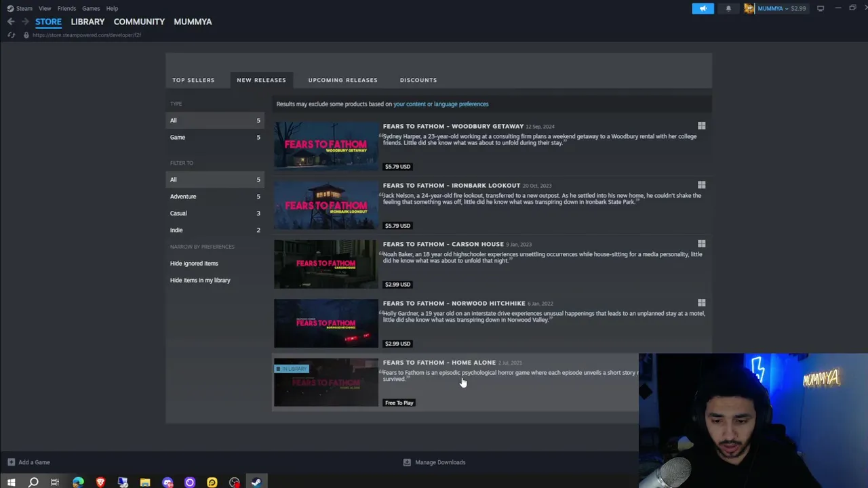
Task: Select All under Filter To
Action: pos(215,180)
